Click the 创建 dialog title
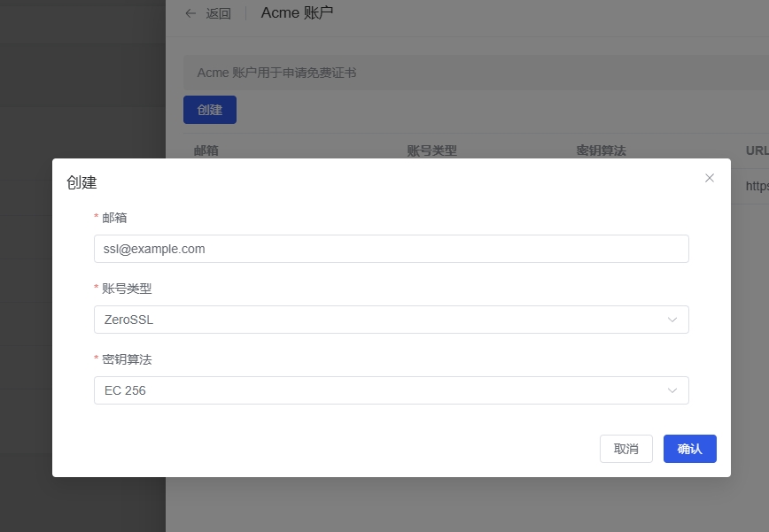Screen dimensions: 769x532 (82, 182)
